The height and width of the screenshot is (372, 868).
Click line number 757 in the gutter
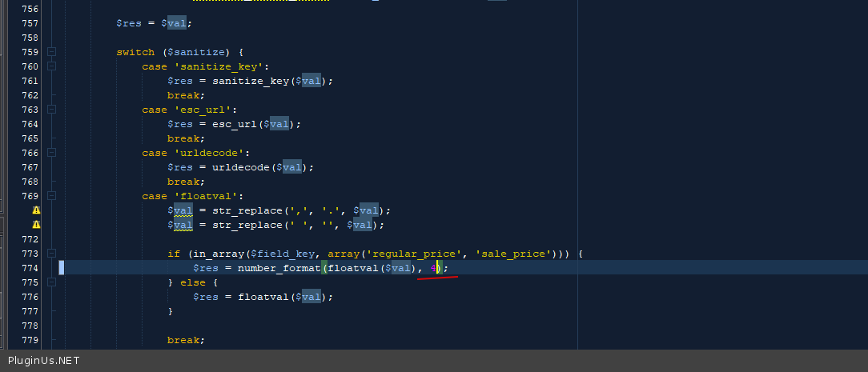(30, 23)
